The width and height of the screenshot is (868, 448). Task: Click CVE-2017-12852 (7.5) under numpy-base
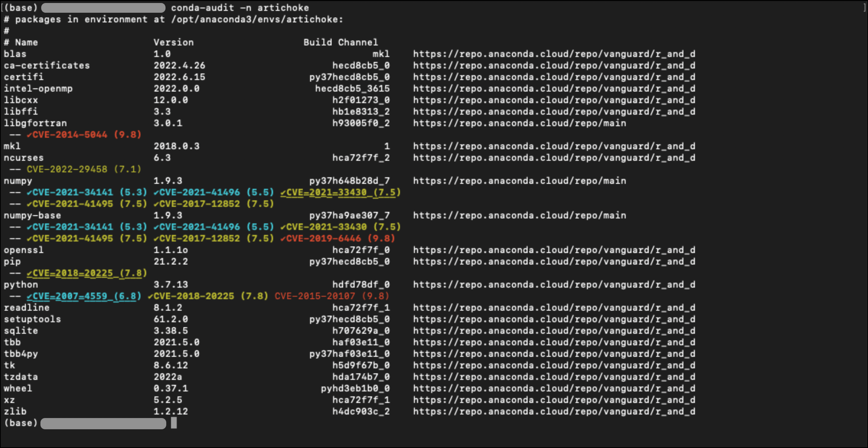tap(214, 238)
